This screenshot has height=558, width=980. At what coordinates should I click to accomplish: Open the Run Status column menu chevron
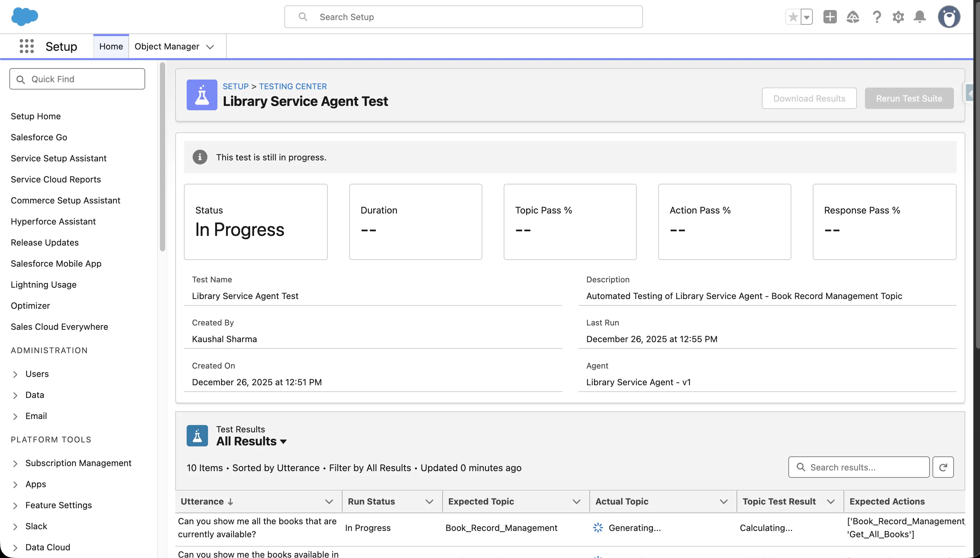pyautogui.click(x=429, y=501)
